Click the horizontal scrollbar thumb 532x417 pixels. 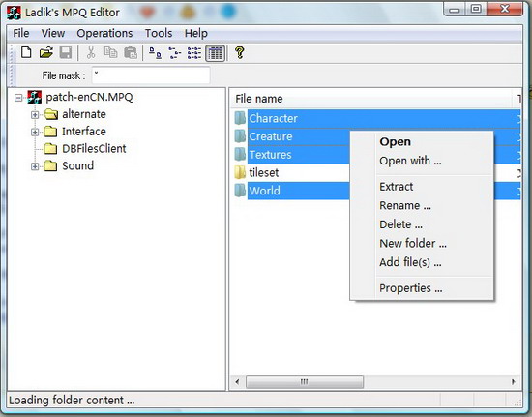(x=305, y=382)
